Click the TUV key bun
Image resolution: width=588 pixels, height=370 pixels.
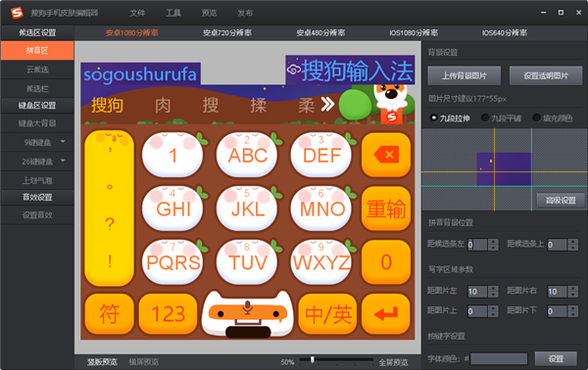248,262
